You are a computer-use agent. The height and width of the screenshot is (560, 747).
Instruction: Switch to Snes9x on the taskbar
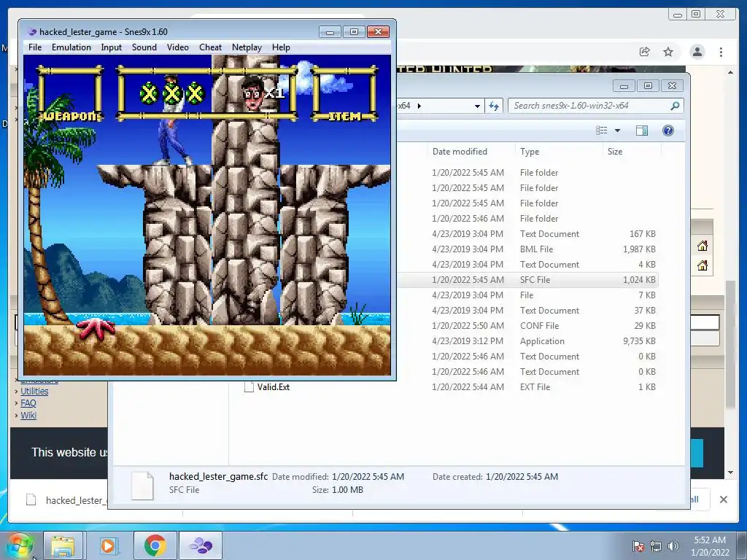pyautogui.click(x=201, y=545)
